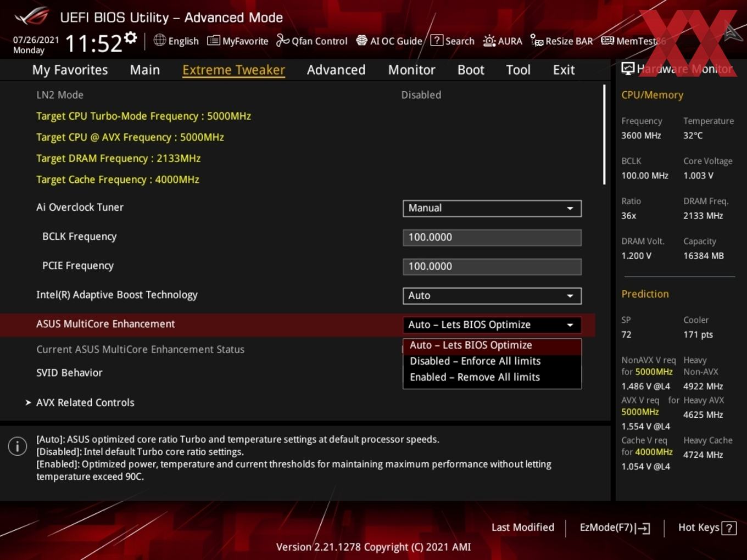This screenshot has width=747, height=560.
Task: Click the Qfan Control fan icon
Action: coord(282,40)
